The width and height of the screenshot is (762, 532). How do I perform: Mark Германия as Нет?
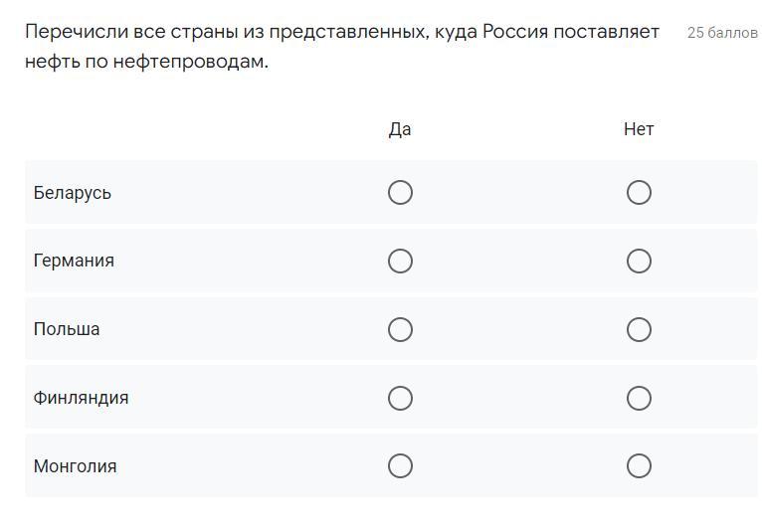[x=639, y=261]
